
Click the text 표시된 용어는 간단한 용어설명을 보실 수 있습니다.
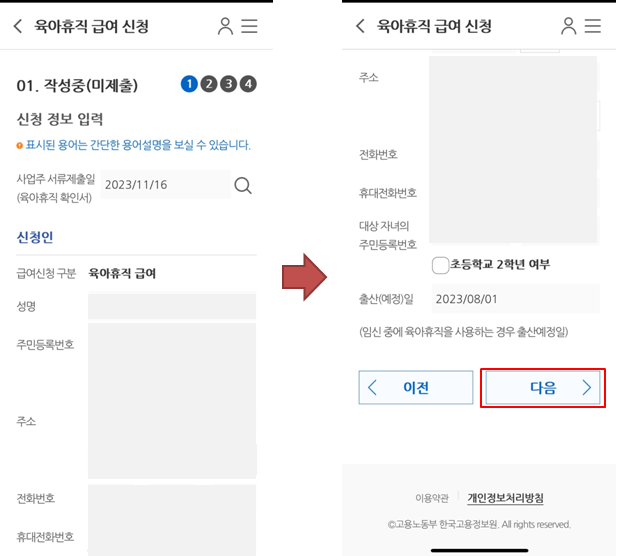[x=138, y=145]
